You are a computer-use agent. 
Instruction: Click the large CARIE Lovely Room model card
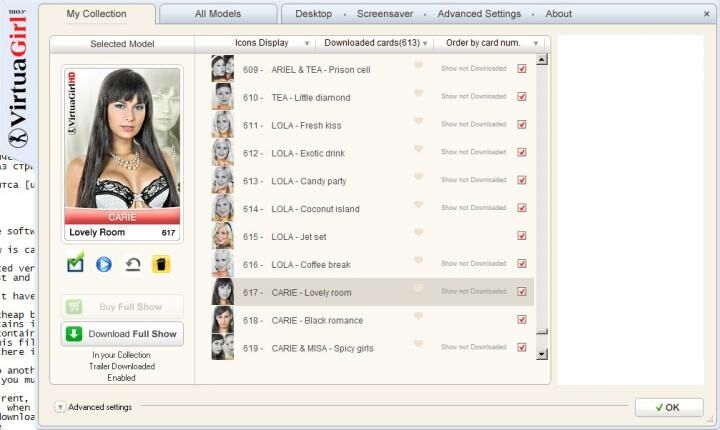tap(122, 153)
